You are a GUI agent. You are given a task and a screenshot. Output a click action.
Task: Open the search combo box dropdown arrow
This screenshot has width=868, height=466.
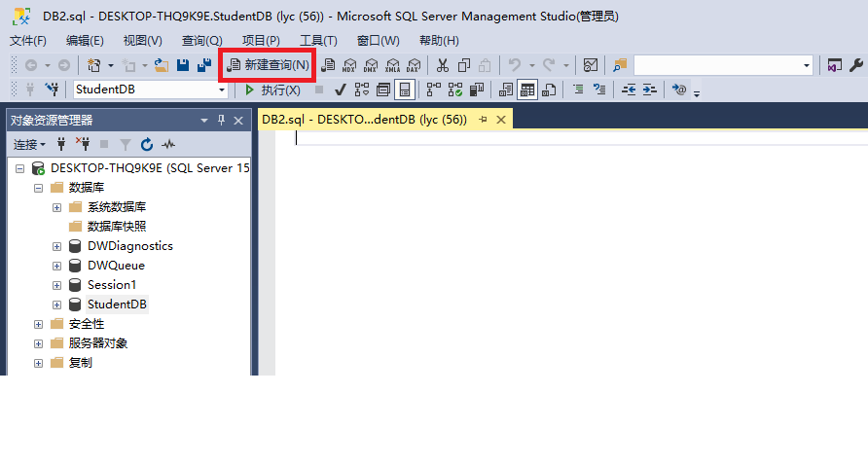pos(806,66)
